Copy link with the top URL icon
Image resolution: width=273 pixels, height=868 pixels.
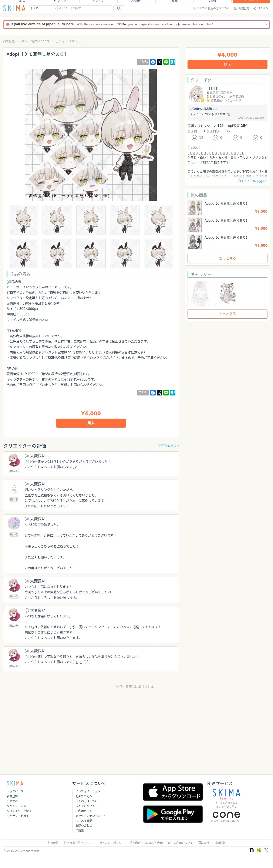143,62
